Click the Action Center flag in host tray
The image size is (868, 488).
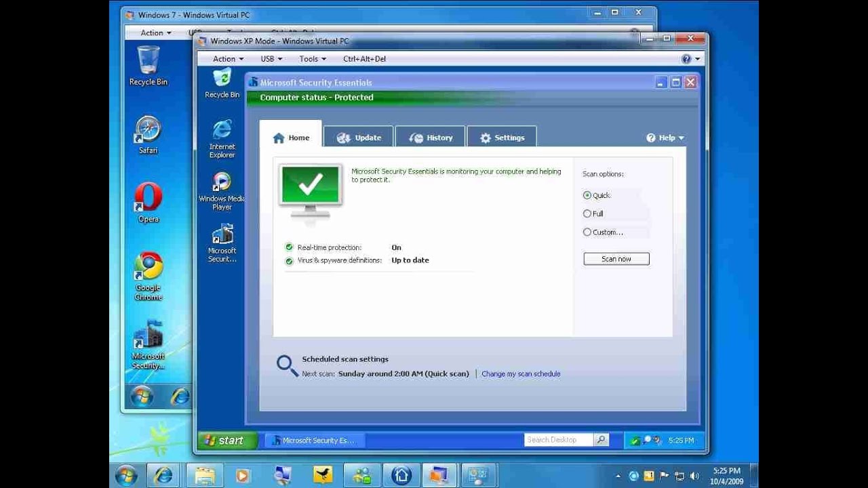(664, 476)
